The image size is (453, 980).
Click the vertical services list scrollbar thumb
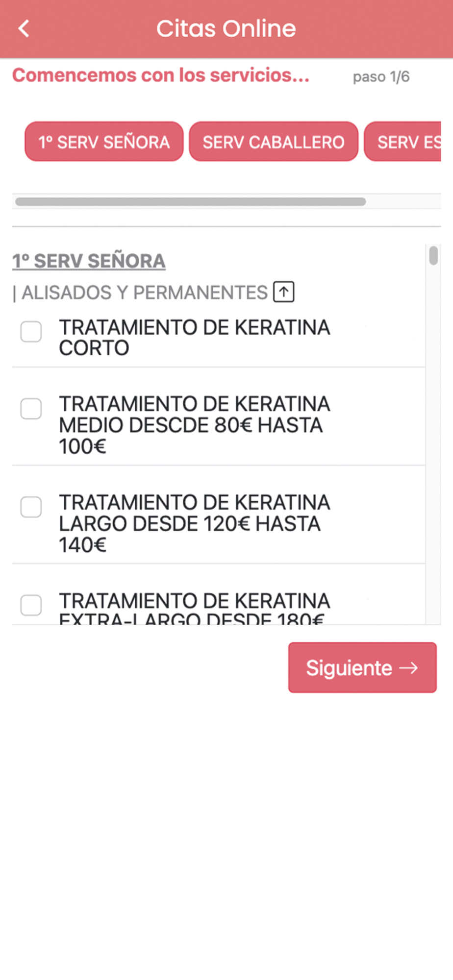[x=433, y=256]
